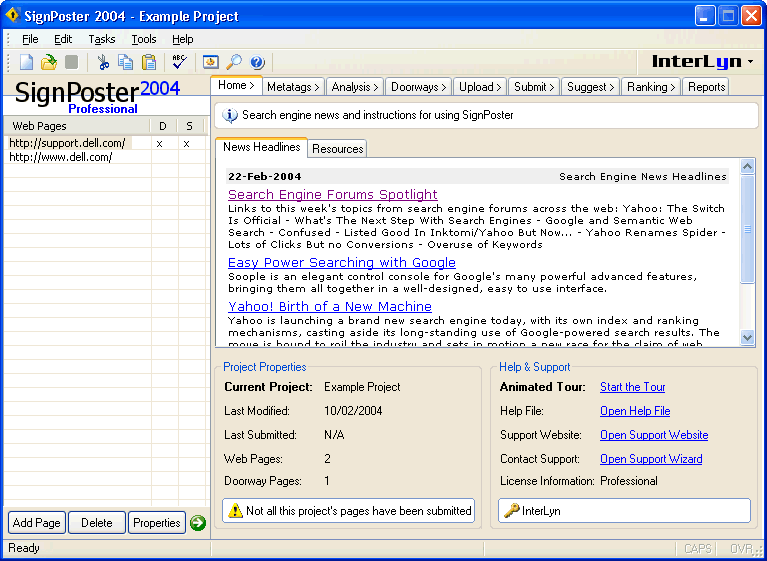
Task: Click the Last Modified value 10/02/2004
Action: pyautogui.click(x=353, y=411)
